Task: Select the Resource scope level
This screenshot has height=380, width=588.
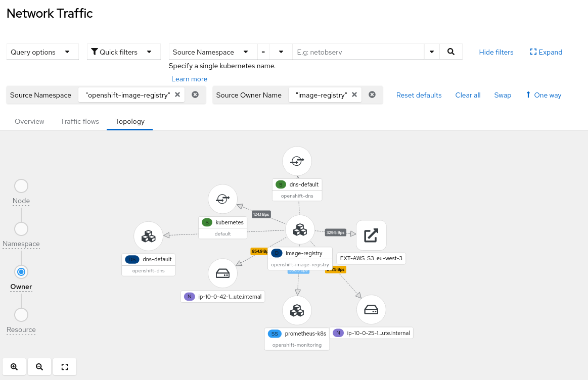Action: [x=21, y=315]
